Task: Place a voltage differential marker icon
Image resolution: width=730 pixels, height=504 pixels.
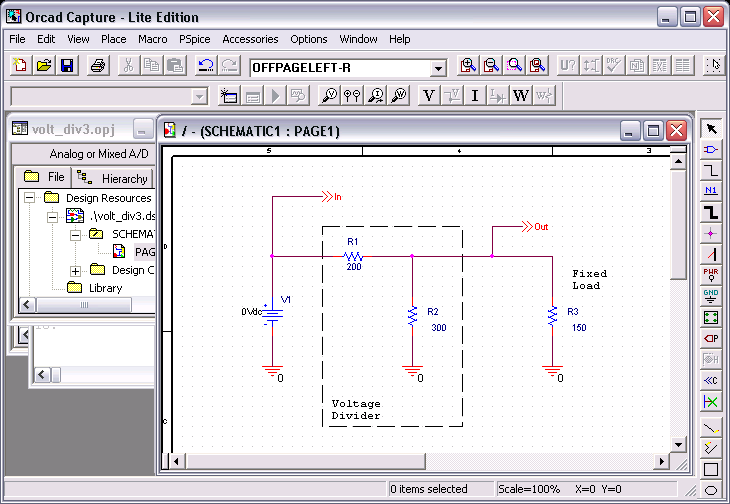Action: click(x=352, y=96)
